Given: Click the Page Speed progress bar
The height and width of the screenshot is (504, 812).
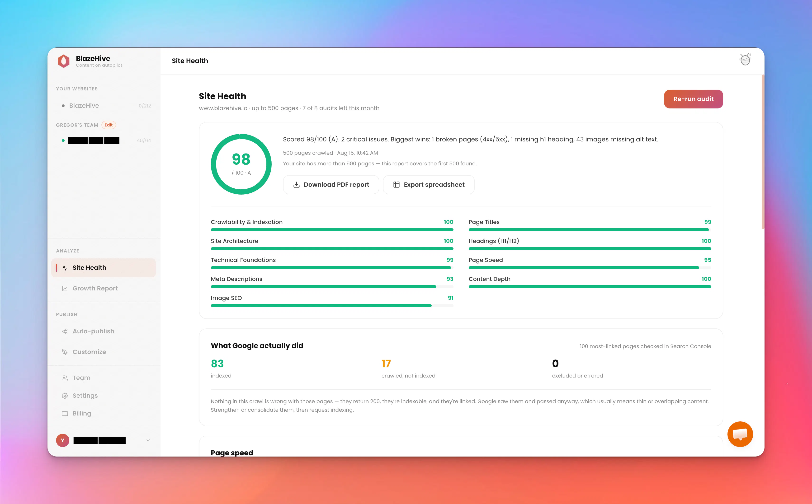Looking at the screenshot, I should [590, 268].
